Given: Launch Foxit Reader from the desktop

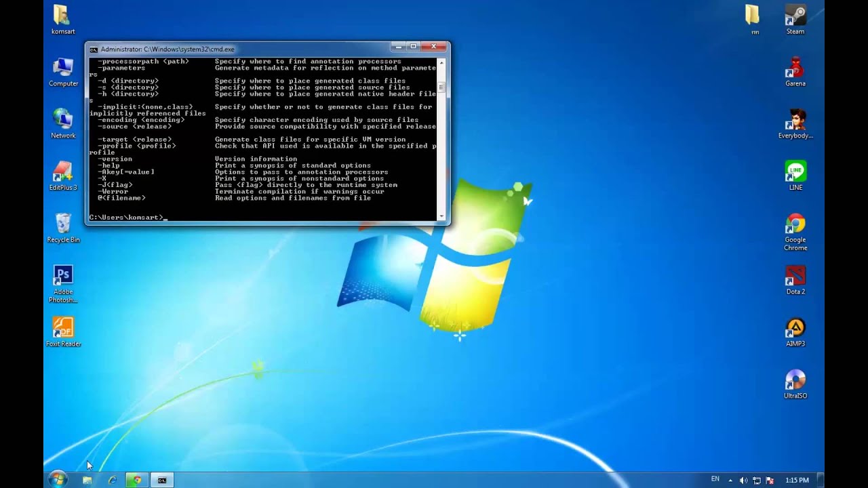Looking at the screenshot, I should point(63,332).
